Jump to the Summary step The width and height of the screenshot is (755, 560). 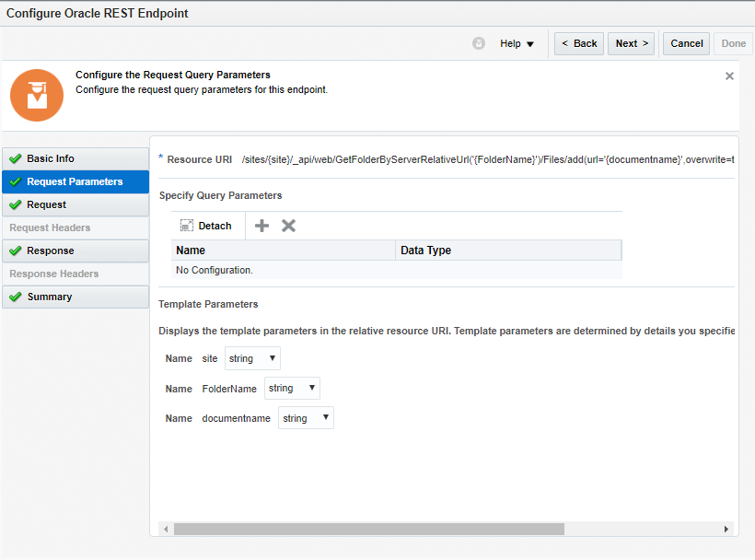75,297
